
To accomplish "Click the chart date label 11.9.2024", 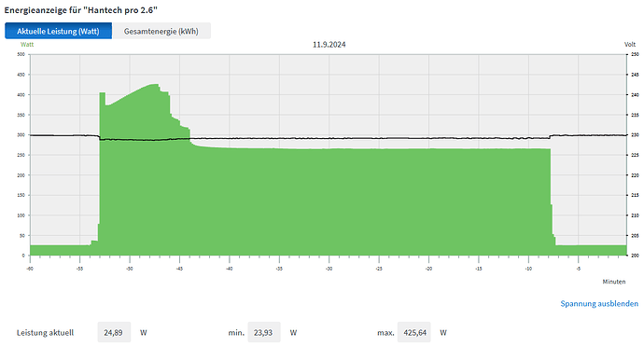I will (329, 45).
